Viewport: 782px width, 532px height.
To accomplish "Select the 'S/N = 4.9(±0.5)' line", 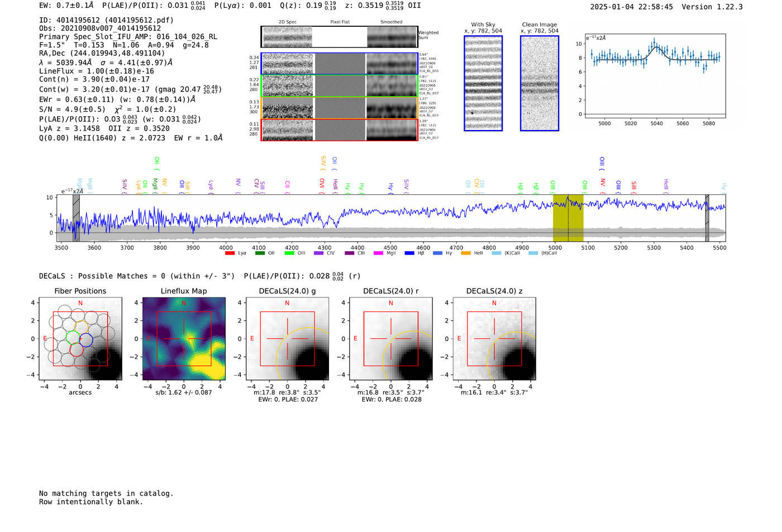I will point(107,109).
